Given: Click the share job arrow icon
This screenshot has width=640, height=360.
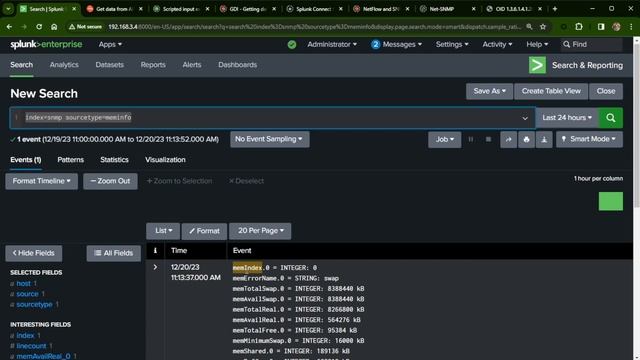Looking at the screenshot, I should pos(509,140).
